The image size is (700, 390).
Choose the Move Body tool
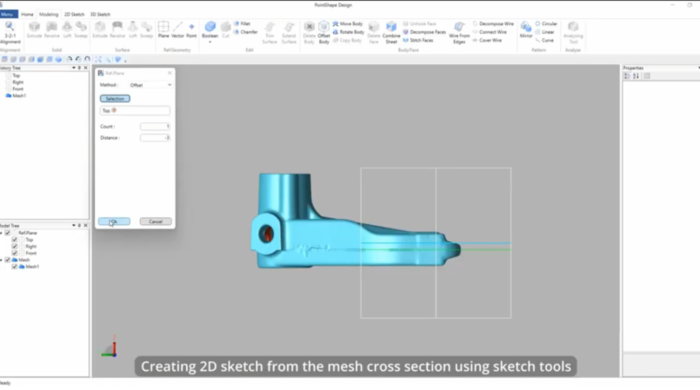pyautogui.click(x=348, y=24)
